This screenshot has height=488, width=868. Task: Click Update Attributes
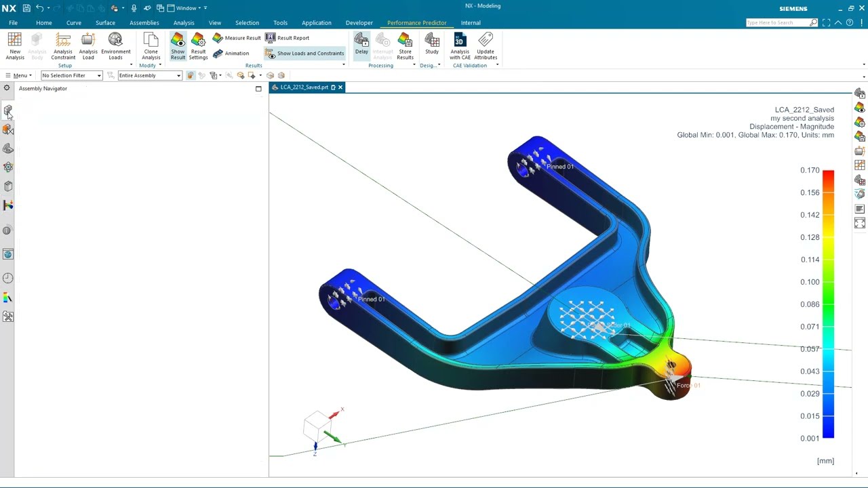486,46
